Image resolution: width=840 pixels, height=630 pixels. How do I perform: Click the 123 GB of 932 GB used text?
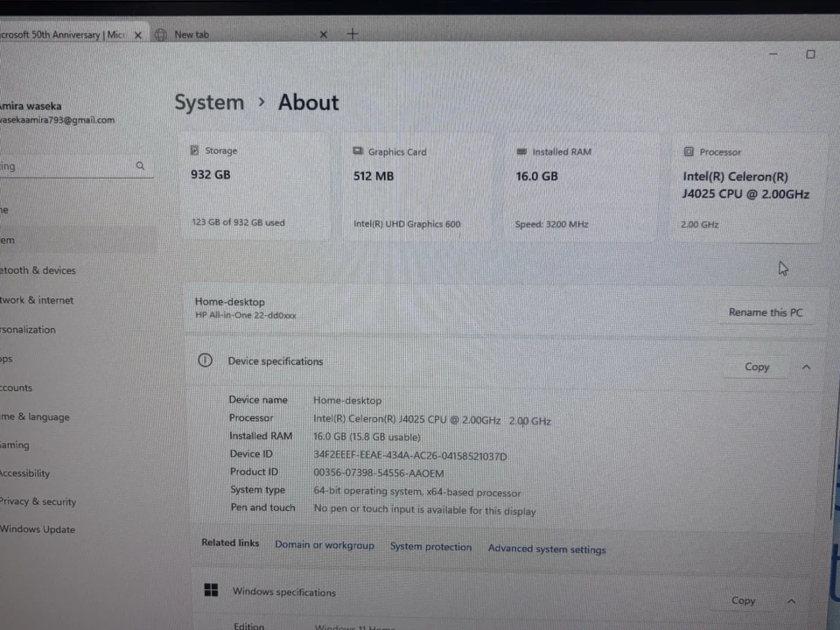pos(238,221)
